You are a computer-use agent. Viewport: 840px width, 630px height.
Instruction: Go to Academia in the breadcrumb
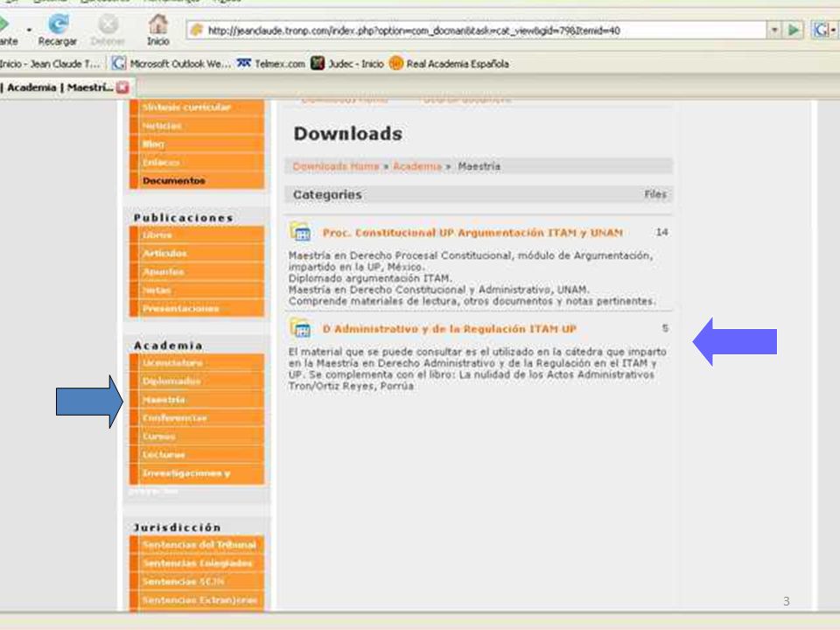417,166
